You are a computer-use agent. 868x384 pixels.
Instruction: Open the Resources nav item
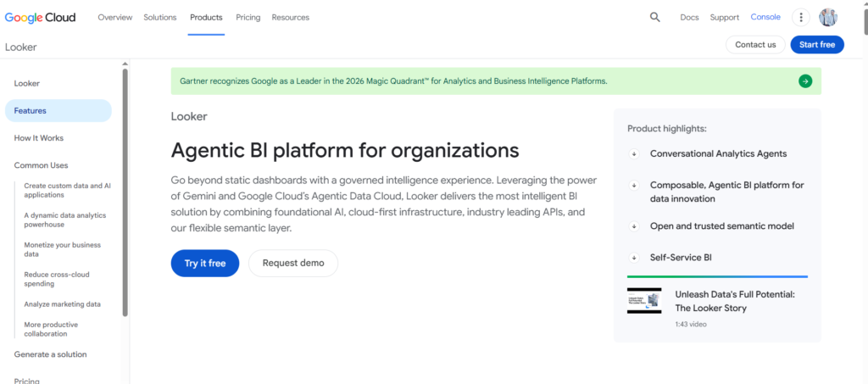(291, 17)
